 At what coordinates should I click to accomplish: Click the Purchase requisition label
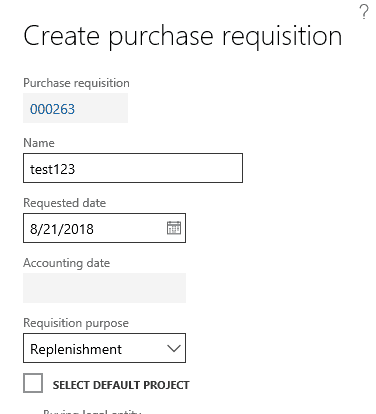pos(76,83)
